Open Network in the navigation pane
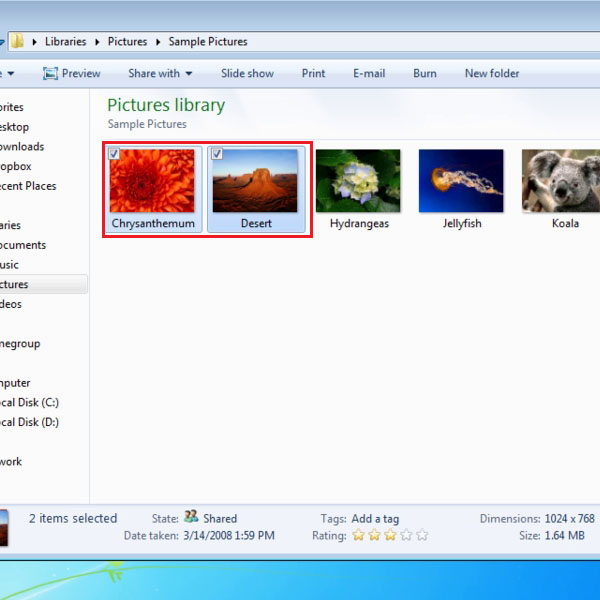 11,461
